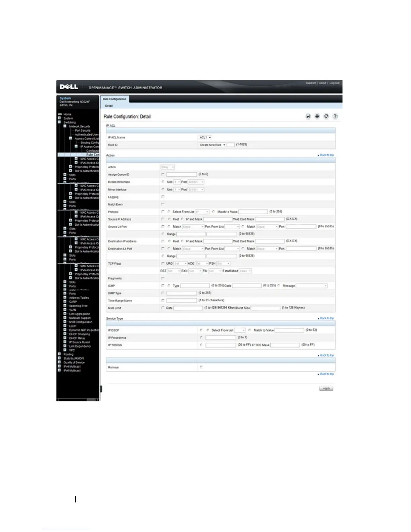The height and width of the screenshot is (532, 411).
Task: Expand the DHCP Snooping node
Action: point(65,334)
